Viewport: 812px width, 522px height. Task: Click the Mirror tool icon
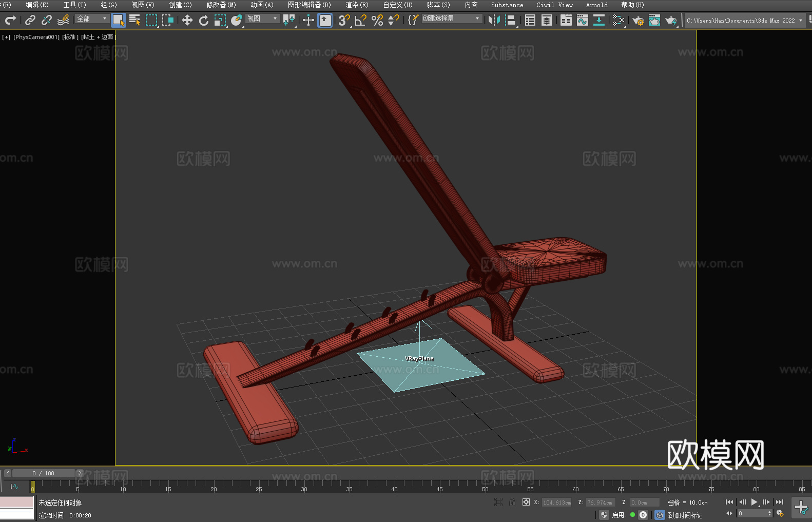pyautogui.click(x=494, y=20)
